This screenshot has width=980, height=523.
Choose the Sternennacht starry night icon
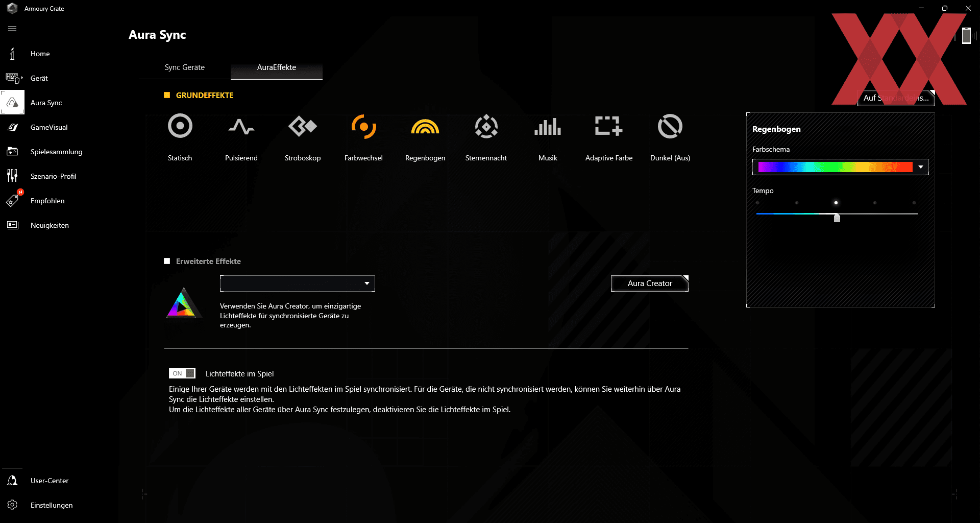point(486,126)
